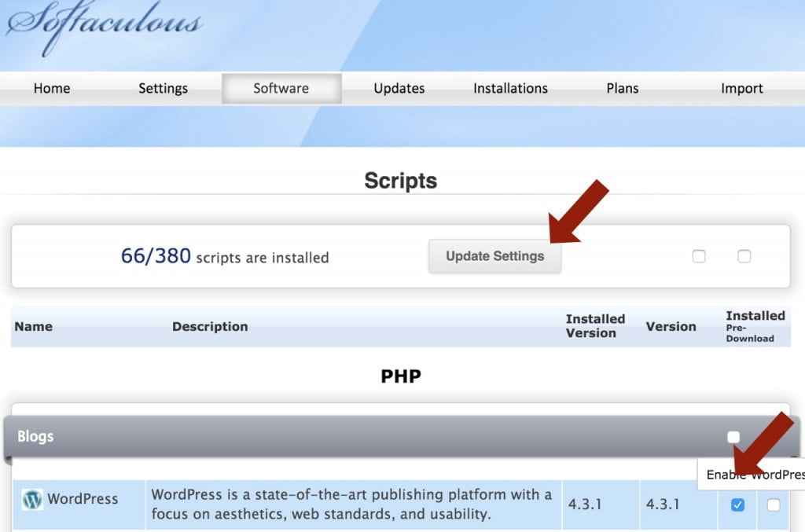Click the Update Settings button

[x=495, y=256]
